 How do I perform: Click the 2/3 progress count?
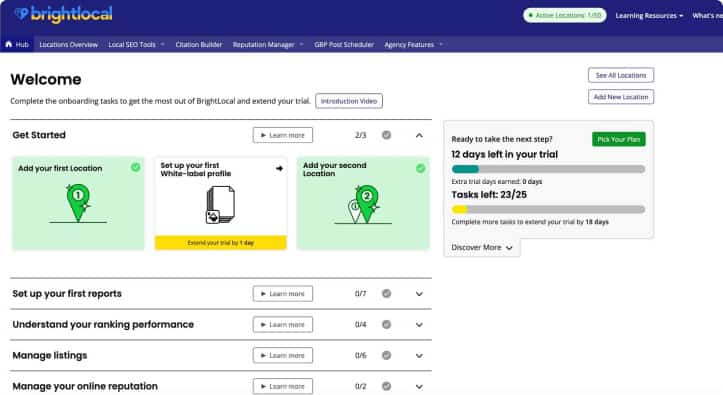[361, 135]
